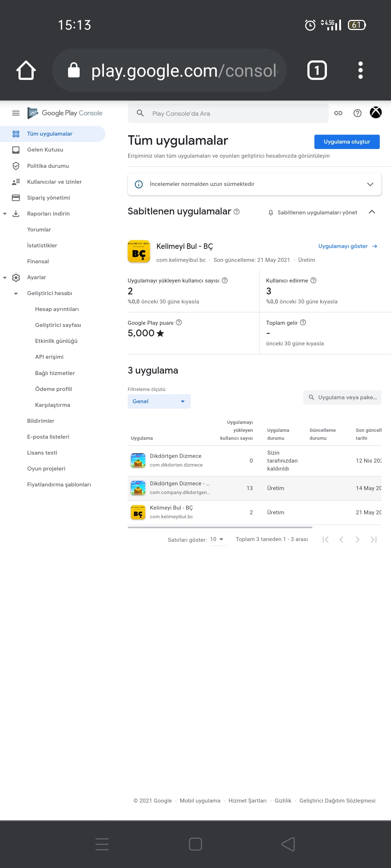Tap Android home square button
The width and height of the screenshot is (391, 868).
tap(195, 844)
